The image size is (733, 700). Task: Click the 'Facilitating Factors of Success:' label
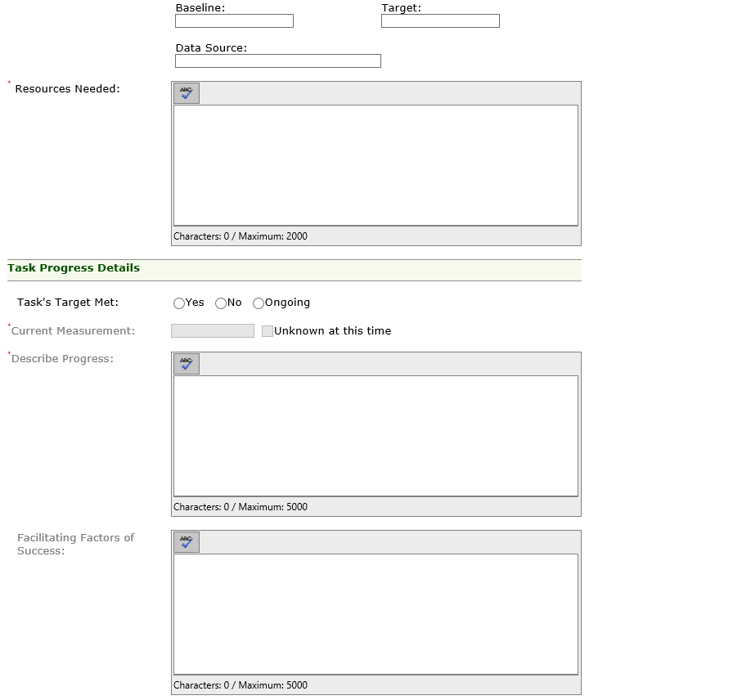tap(76, 545)
